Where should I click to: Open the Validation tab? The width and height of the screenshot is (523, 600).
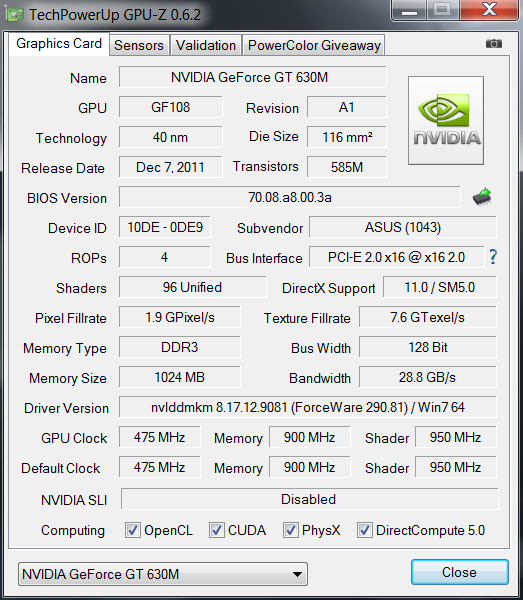pyautogui.click(x=206, y=45)
